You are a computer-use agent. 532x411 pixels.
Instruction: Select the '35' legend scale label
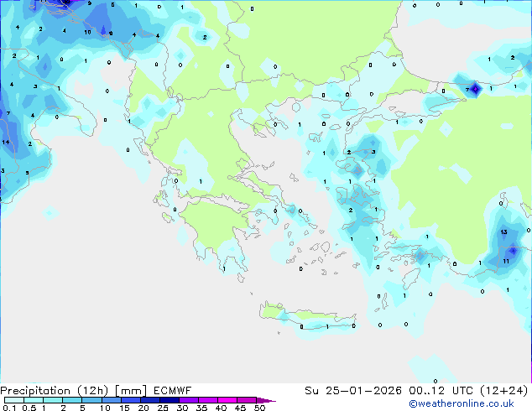pyautogui.click(x=201, y=408)
